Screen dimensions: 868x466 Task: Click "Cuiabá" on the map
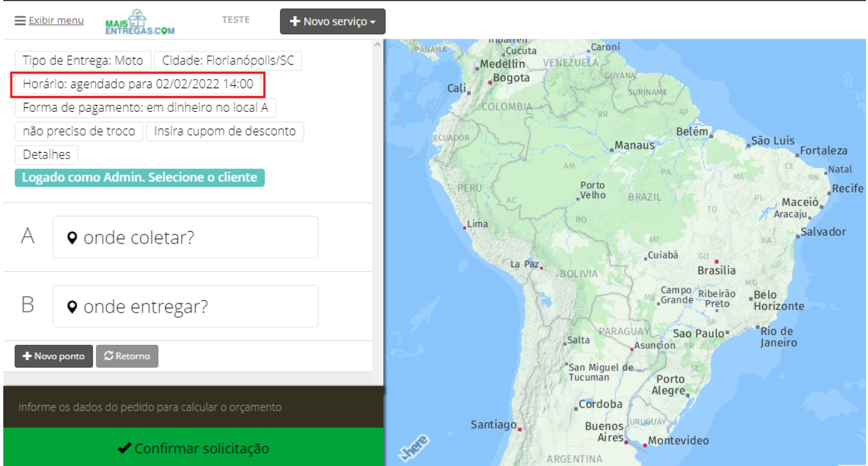[663, 255]
